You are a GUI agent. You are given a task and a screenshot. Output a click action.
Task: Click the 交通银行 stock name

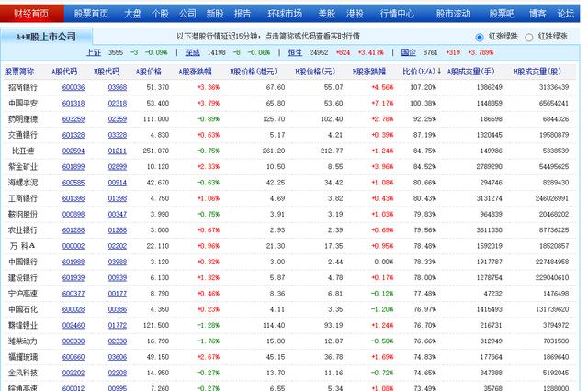tap(23, 135)
